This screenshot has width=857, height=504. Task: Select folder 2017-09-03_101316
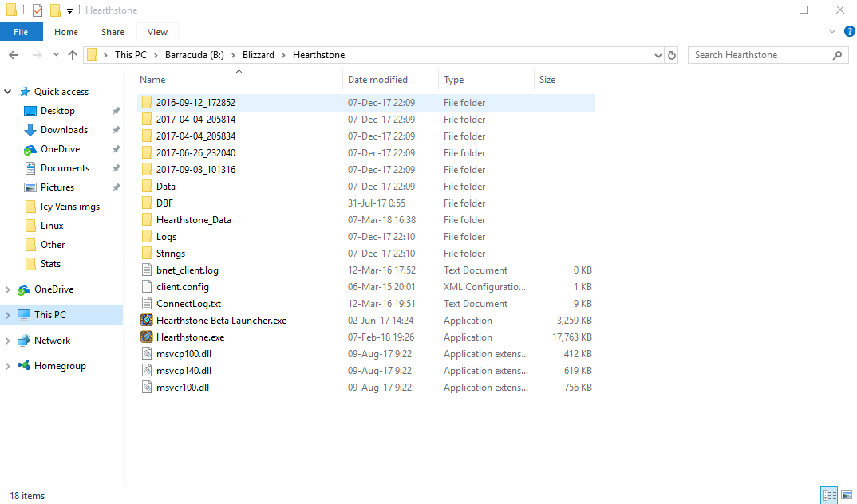[x=365, y=169]
